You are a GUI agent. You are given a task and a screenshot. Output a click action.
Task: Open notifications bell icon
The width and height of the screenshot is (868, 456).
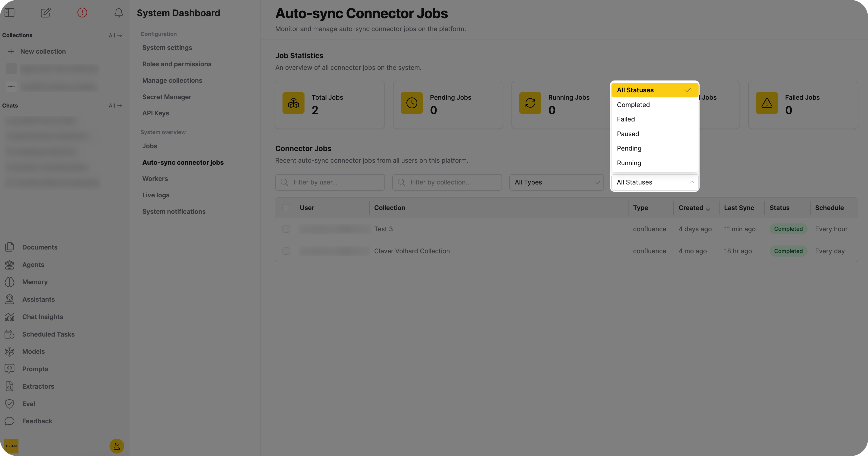(119, 13)
